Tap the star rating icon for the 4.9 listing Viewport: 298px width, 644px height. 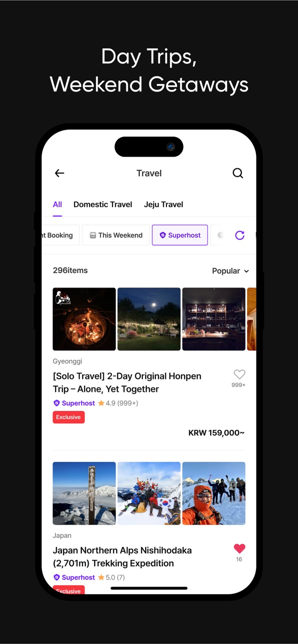click(x=101, y=403)
